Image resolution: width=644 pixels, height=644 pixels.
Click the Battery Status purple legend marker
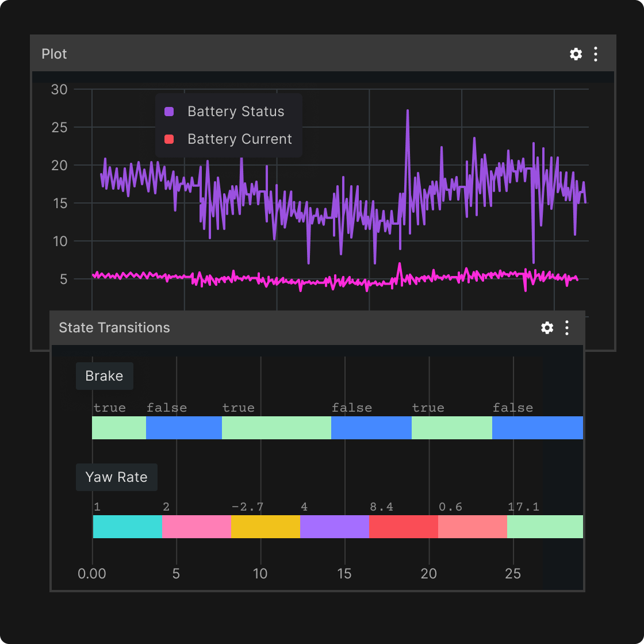(x=168, y=111)
